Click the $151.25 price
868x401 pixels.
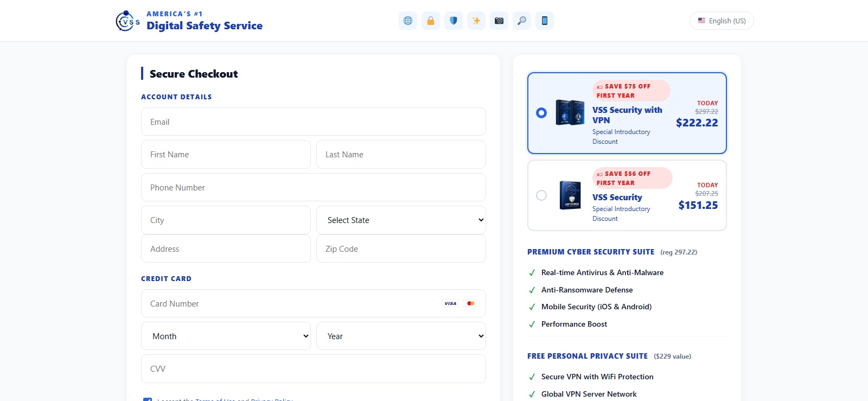click(698, 205)
